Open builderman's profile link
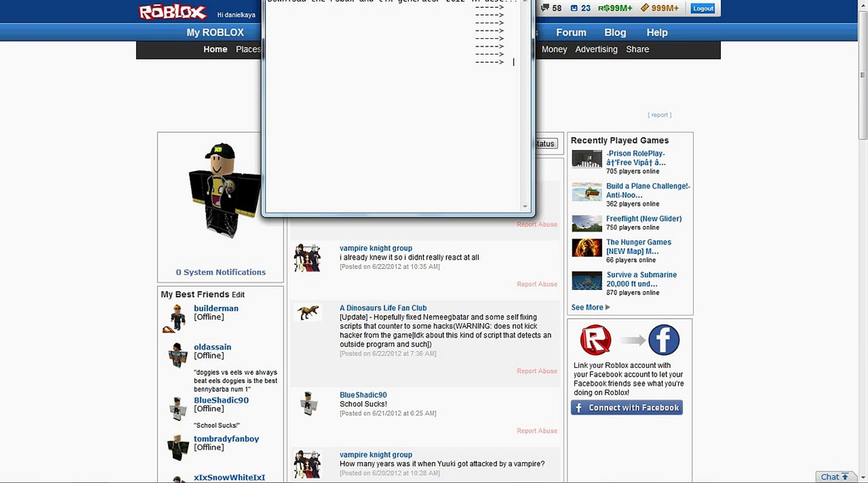Image resolution: width=868 pixels, height=483 pixels. pyautogui.click(x=216, y=308)
